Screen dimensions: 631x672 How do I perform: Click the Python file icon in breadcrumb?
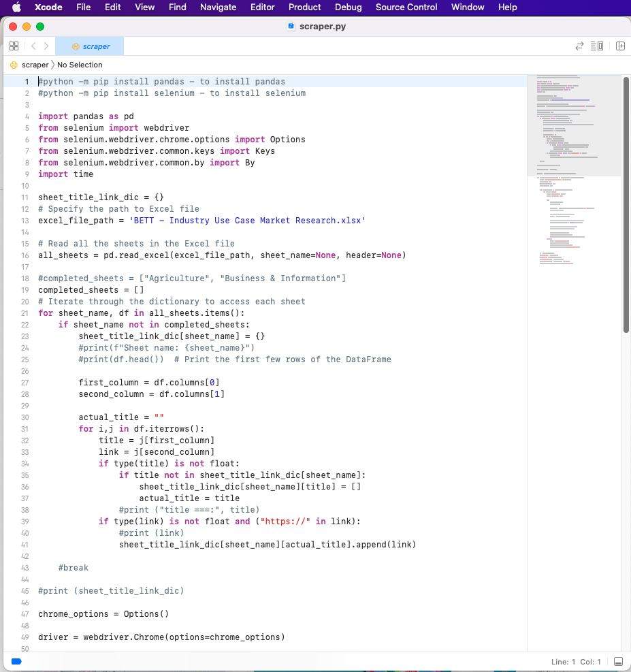tap(14, 65)
